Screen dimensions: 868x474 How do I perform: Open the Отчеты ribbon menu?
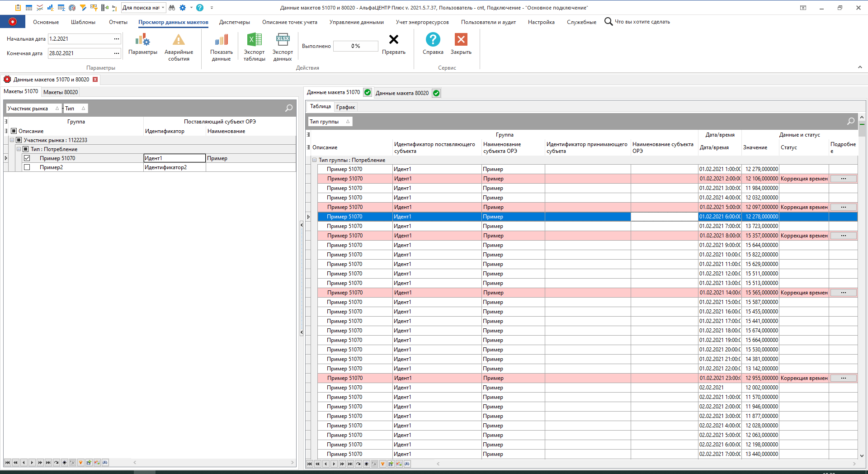tap(118, 22)
